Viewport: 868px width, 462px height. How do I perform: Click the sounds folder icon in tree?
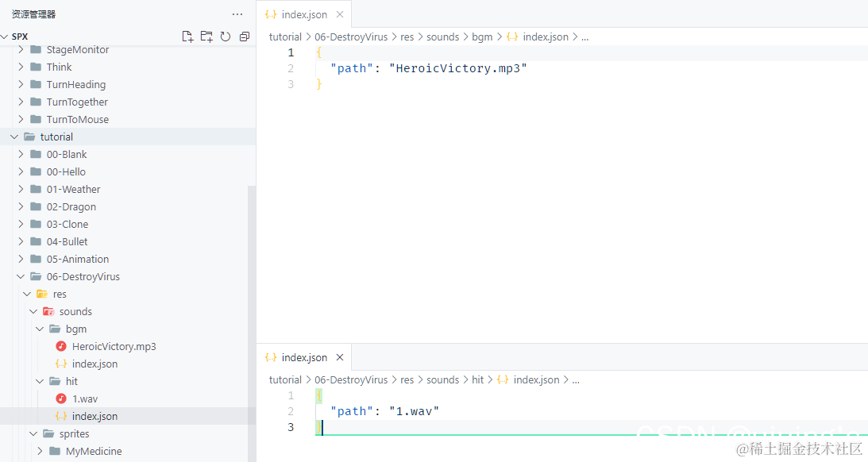[x=48, y=311]
